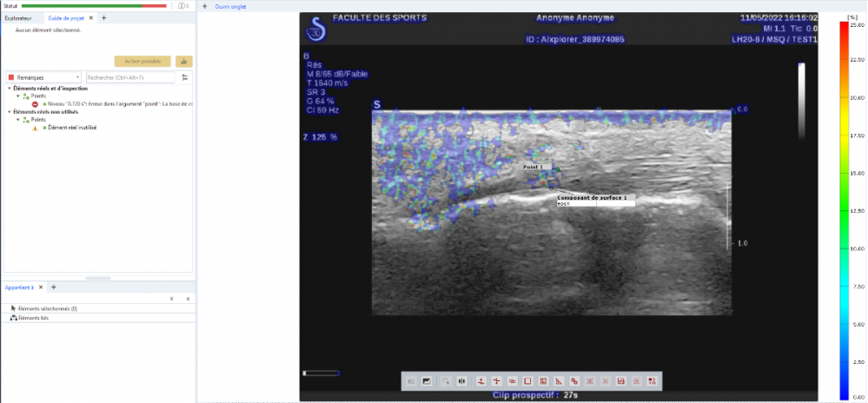Click the red checkmark square toolbar icon
Viewport: 868px width, 403px height.
tap(621, 381)
